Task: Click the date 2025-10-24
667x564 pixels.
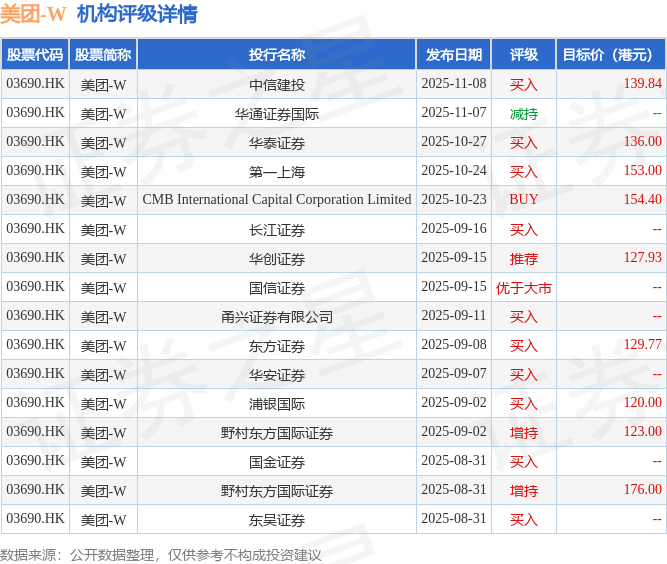Action: point(454,170)
